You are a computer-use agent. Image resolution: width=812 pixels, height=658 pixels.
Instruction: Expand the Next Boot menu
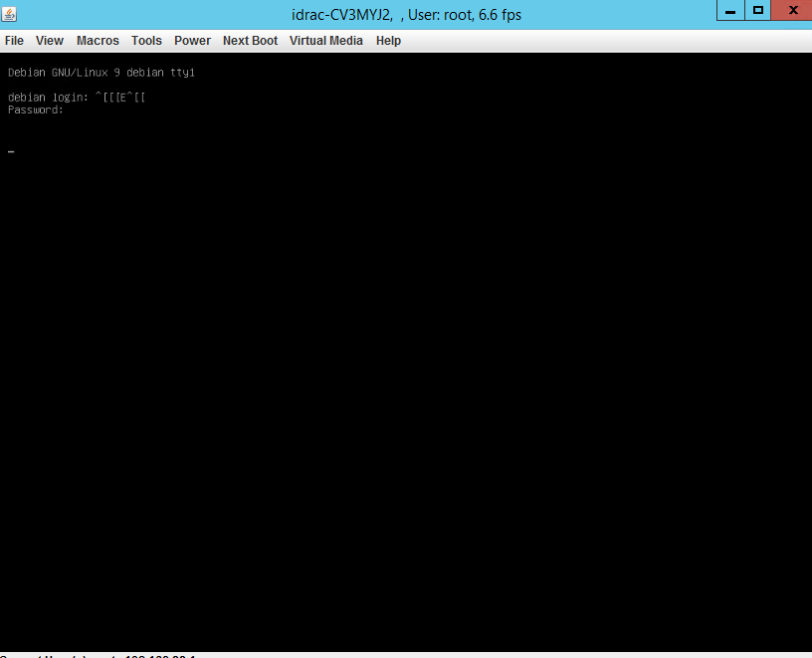pos(250,41)
